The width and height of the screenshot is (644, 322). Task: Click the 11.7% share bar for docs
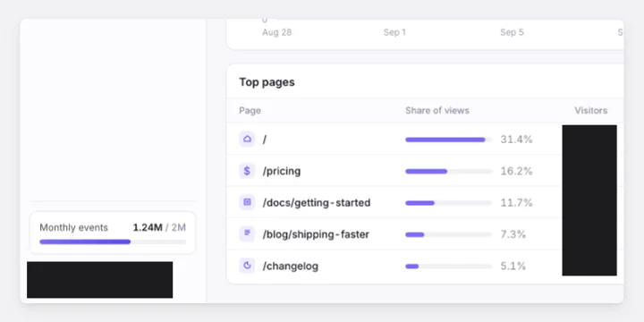(x=448, y=203)
